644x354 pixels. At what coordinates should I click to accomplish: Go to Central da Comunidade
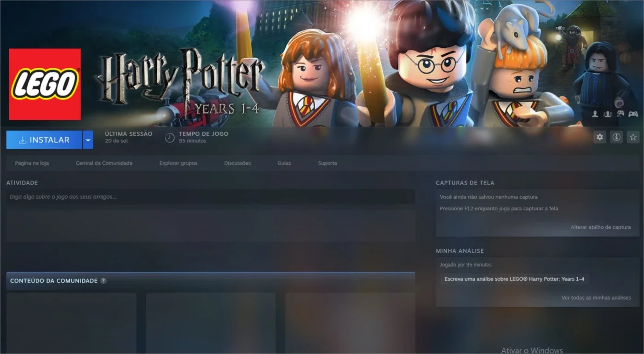104,163
